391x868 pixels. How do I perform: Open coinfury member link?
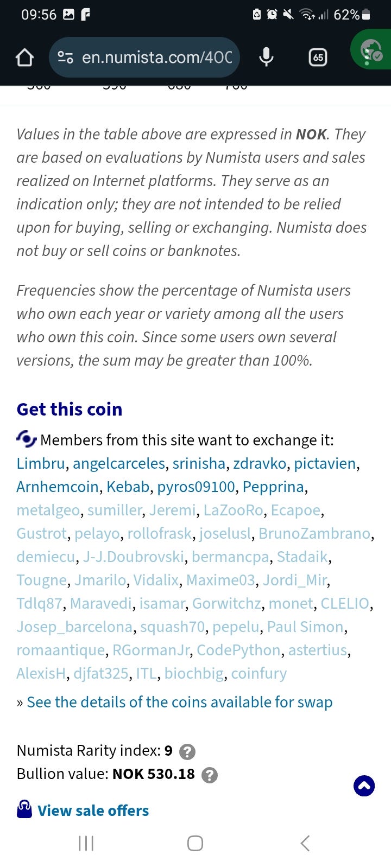[258, 673]
